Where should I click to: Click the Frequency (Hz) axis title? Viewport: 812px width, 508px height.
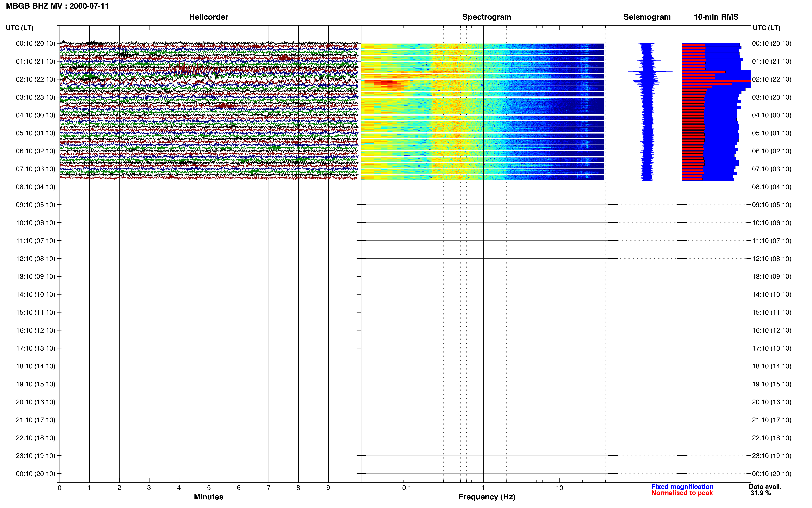tap(487, 497)
